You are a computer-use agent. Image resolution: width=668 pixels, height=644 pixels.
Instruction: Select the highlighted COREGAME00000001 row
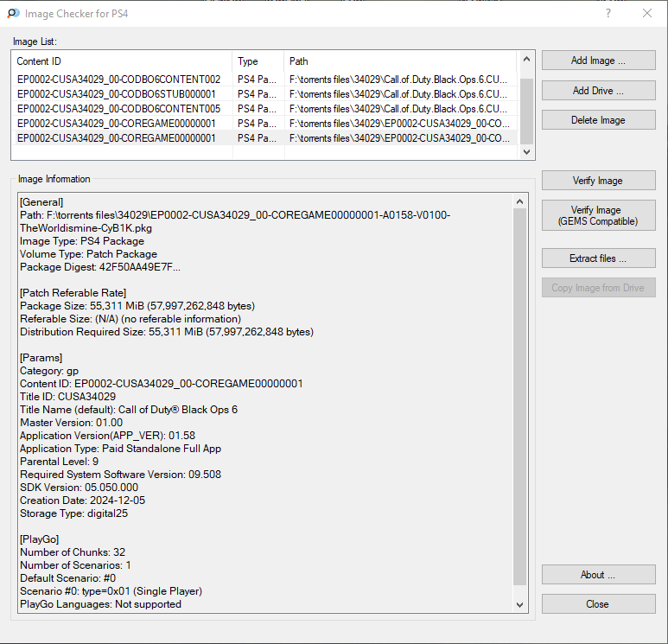(x=264, y=138)
